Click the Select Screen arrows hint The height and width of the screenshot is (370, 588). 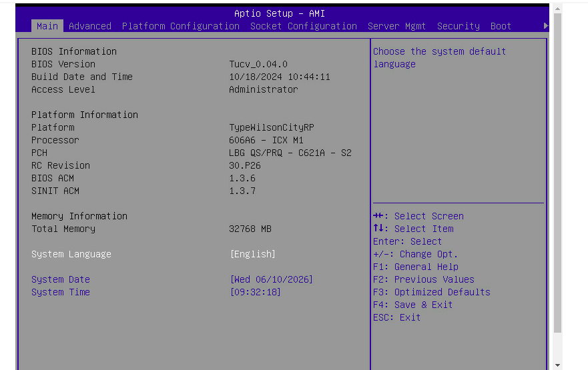pyautogui.click(x=418, y=216)
